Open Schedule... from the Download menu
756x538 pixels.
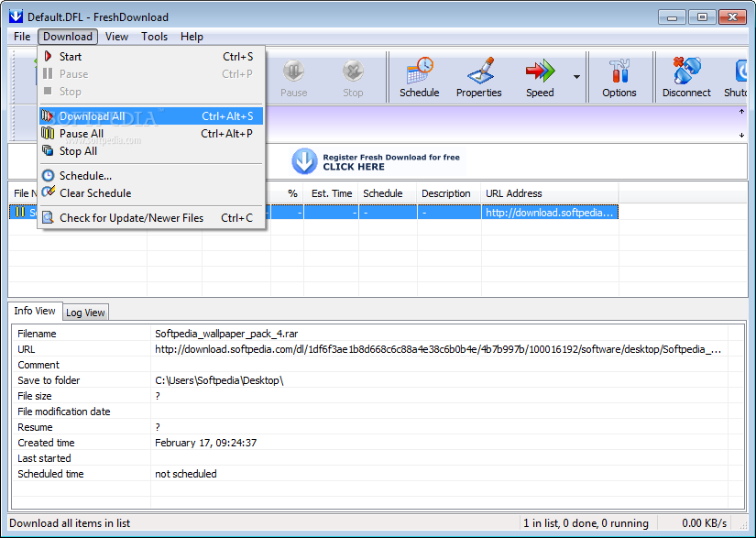[151, 175]
